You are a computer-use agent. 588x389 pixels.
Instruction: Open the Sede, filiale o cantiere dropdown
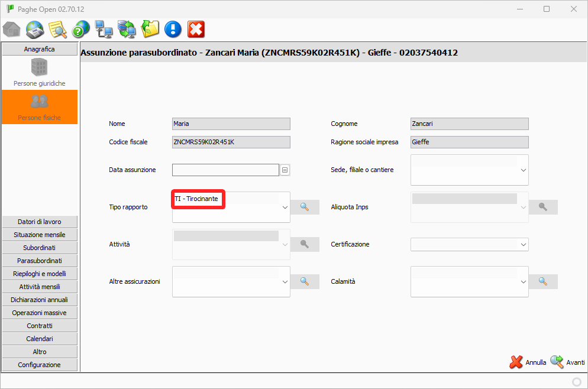(523, 170)
